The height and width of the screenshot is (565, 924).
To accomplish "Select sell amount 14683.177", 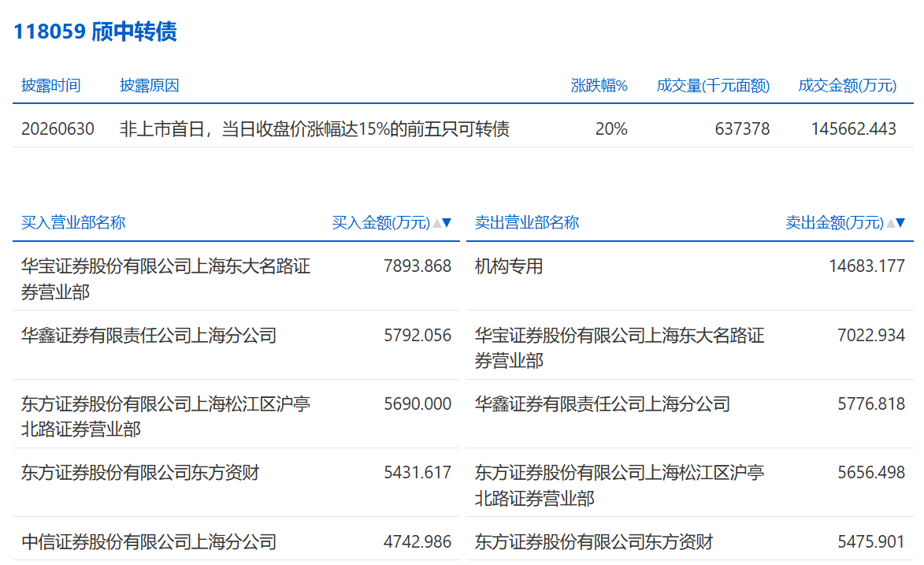I will tap(866, 266).
